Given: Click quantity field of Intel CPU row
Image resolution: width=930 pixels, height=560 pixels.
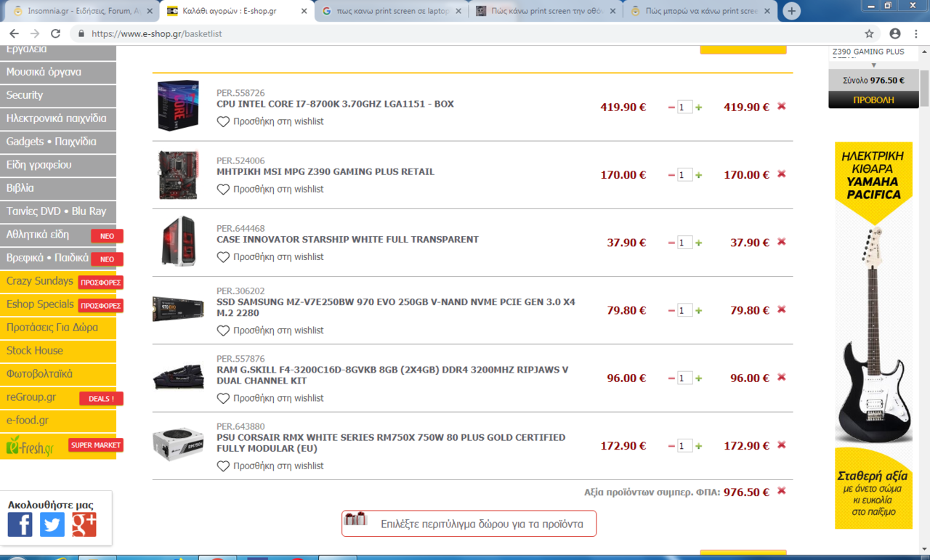Looking at the screenshot, I should (684, 107).
